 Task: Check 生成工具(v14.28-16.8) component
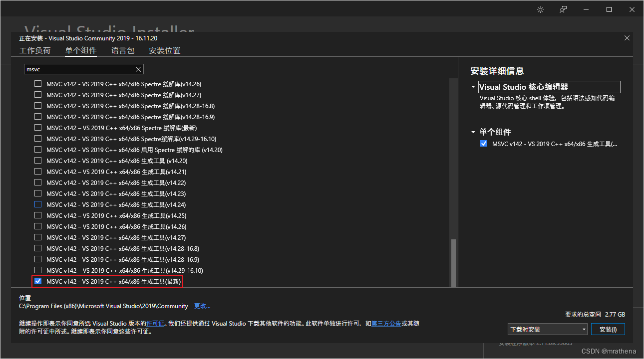38,248
